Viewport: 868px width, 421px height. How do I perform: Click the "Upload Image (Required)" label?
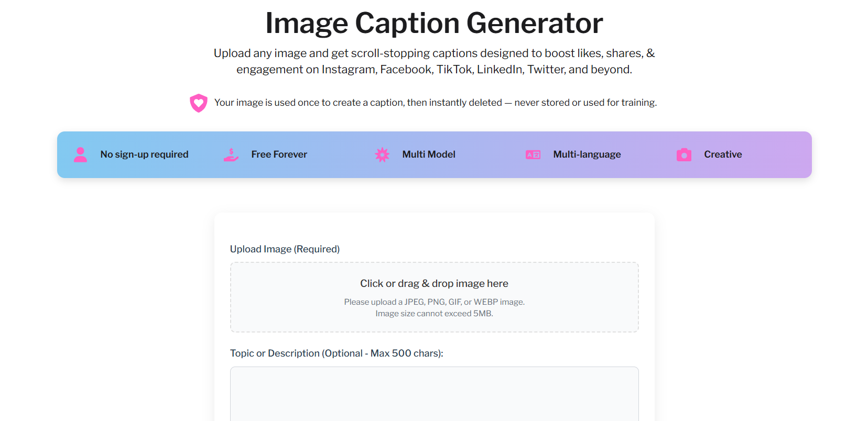click(x=285, y=249)
